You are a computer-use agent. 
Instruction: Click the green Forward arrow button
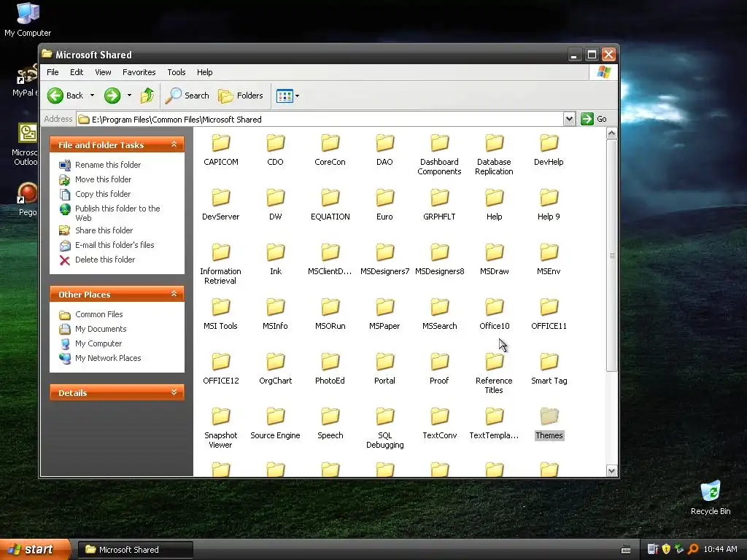click(x=112, y=96)
